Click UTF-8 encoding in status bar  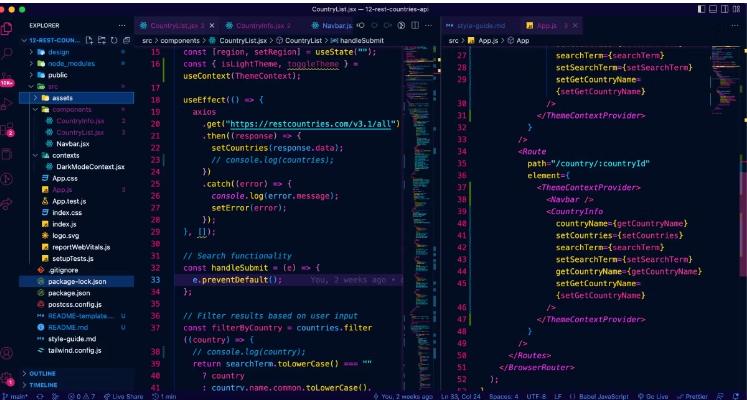pyautogui.click(x=535, y=396)
